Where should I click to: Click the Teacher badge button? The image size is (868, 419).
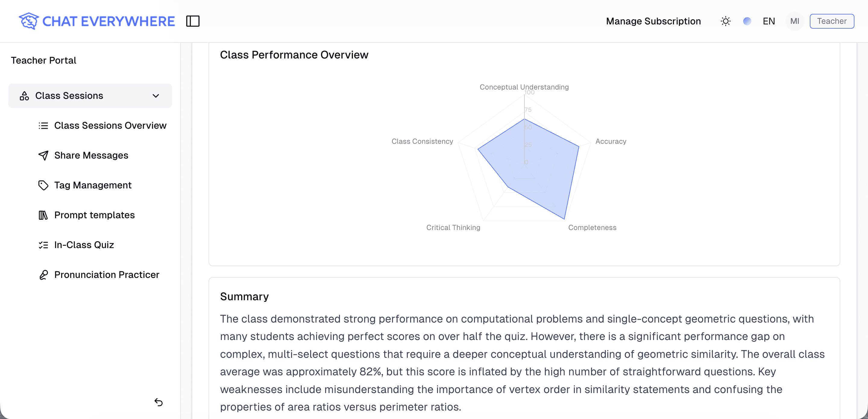click(831, 21)
